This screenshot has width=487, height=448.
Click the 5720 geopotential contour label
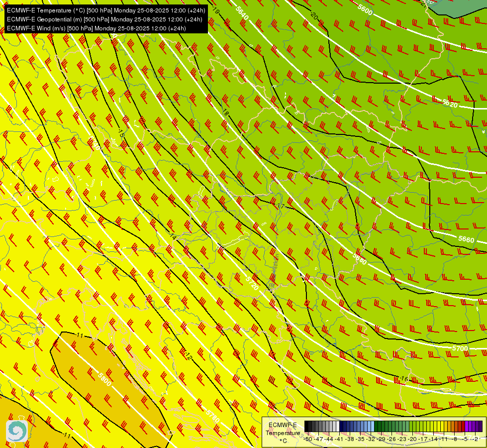click(252, 283)
